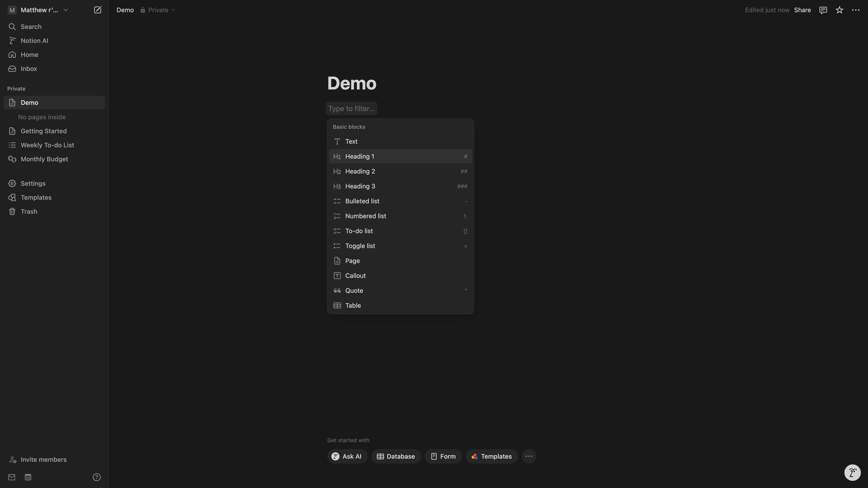
Task: Expand the workspace switcher chevron
Action: [x=66, y=10]
